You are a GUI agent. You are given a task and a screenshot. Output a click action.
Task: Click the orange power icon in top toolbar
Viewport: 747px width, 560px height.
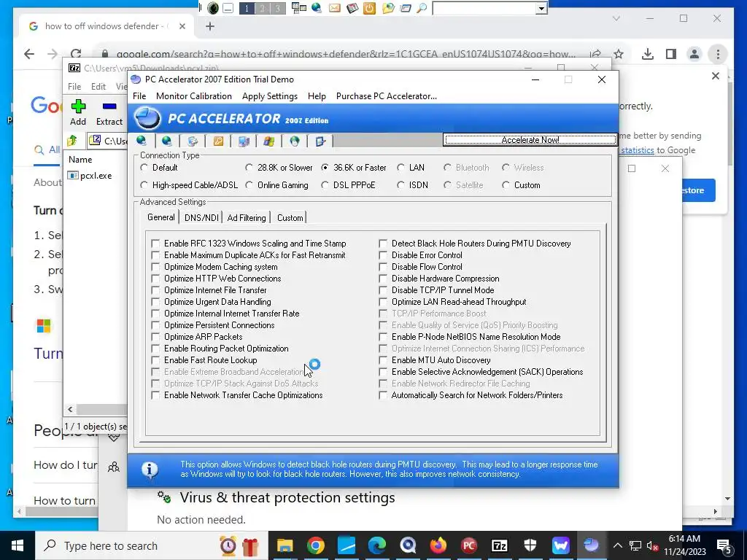pyautogui.click(x=369, y=8)
